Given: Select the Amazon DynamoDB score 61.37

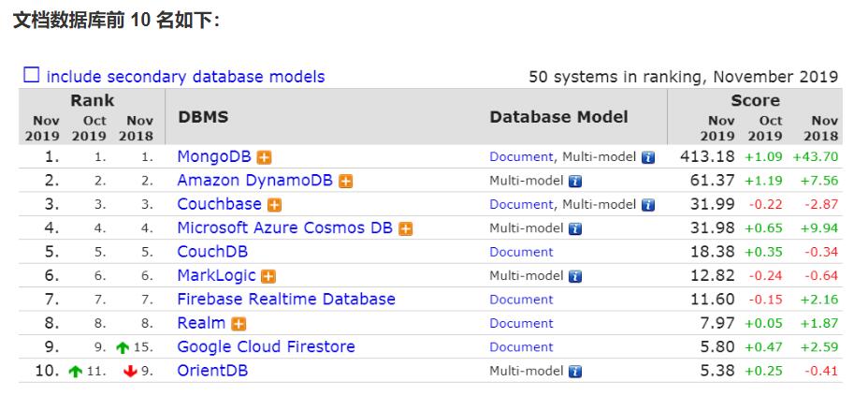Looking at the screenshot, I should [x=713, y=181].
